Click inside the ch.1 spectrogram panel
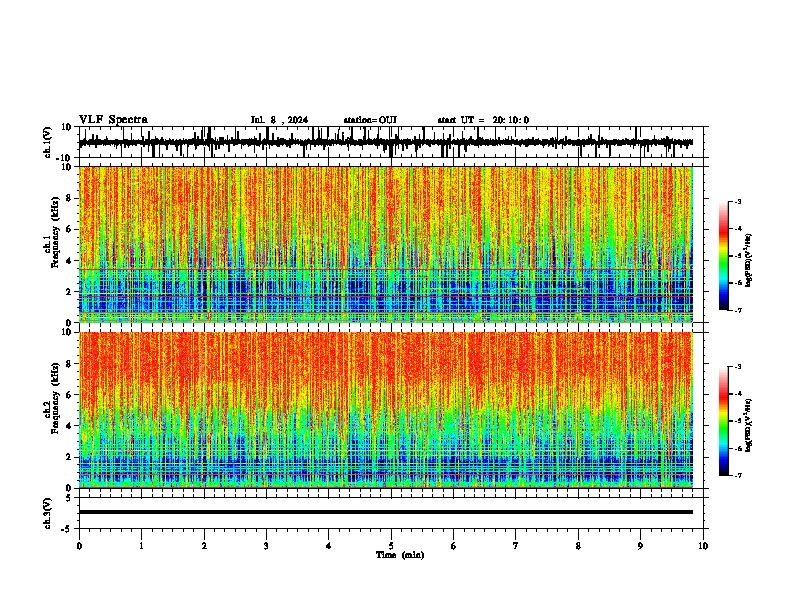Viewport: 792px width, 612px height. 385,244
